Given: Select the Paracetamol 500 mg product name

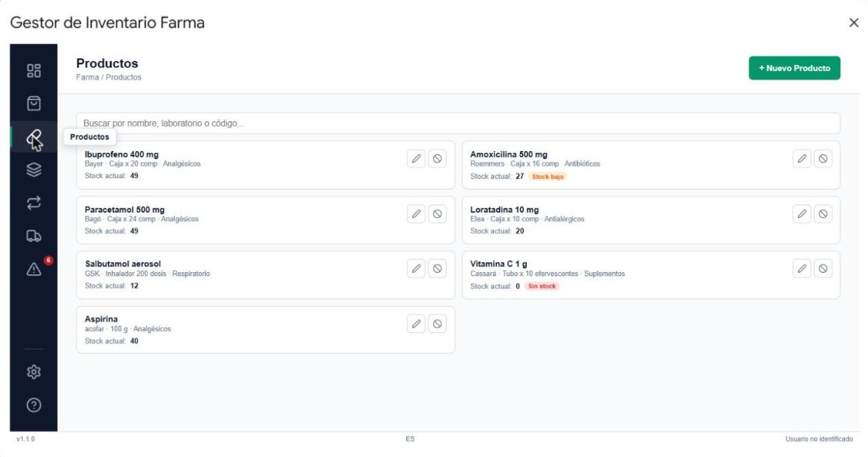Looking at the screenshot, I should (125, 210).
